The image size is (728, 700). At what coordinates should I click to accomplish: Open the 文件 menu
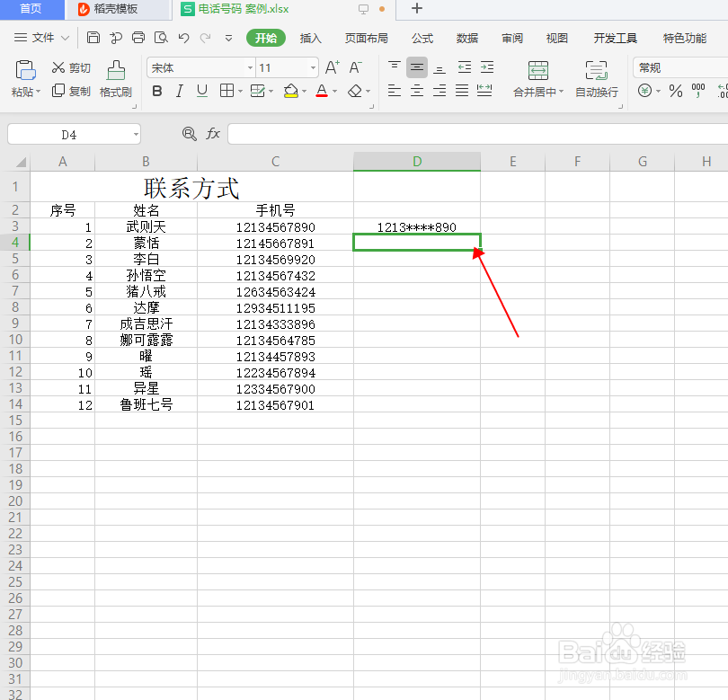41,38
